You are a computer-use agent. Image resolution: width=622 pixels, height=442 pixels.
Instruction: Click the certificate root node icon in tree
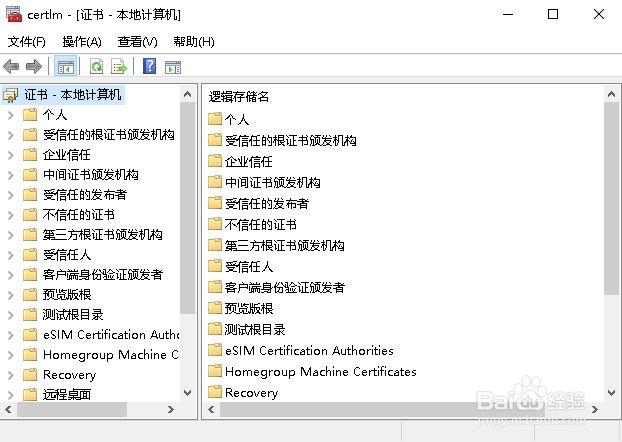tap(11, 95)
